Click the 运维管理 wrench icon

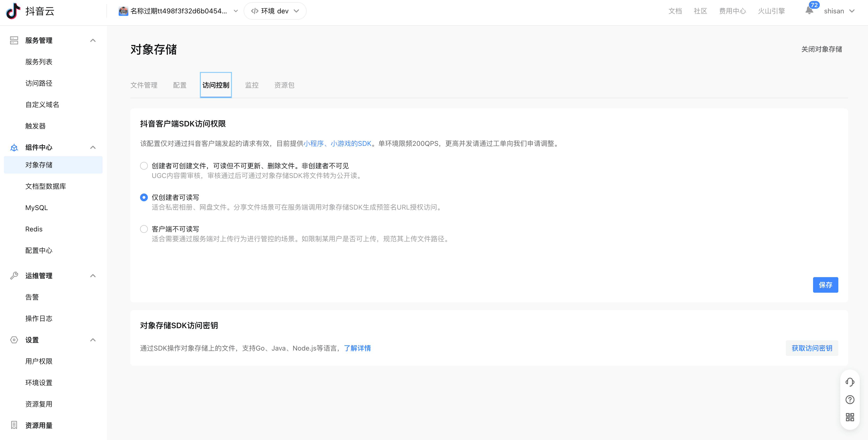(x=14, y=276)
